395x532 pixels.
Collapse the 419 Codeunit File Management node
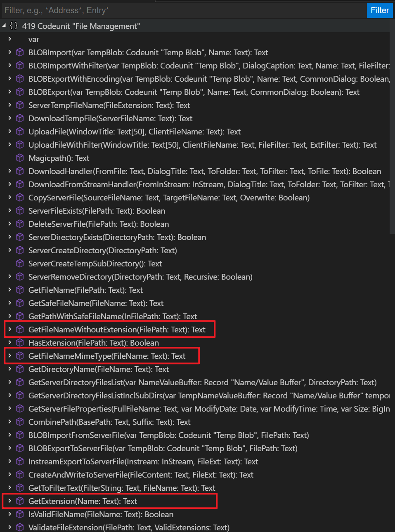point(4,26)
